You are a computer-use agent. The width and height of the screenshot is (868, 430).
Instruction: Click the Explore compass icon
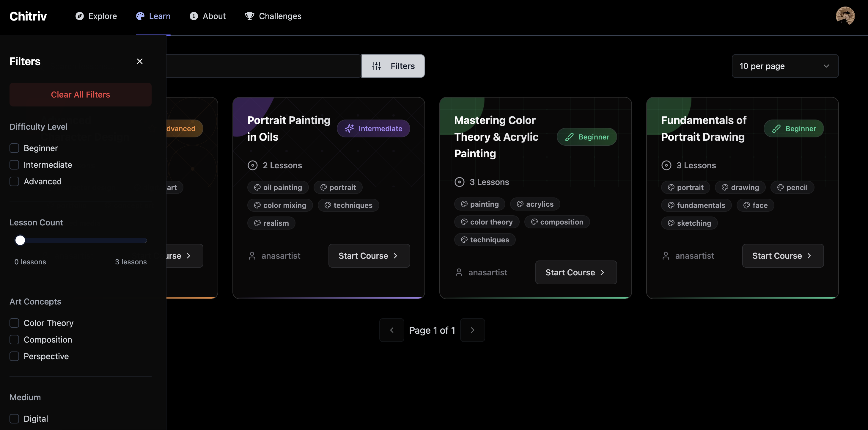pyautogui.click(x=80, y=16)
